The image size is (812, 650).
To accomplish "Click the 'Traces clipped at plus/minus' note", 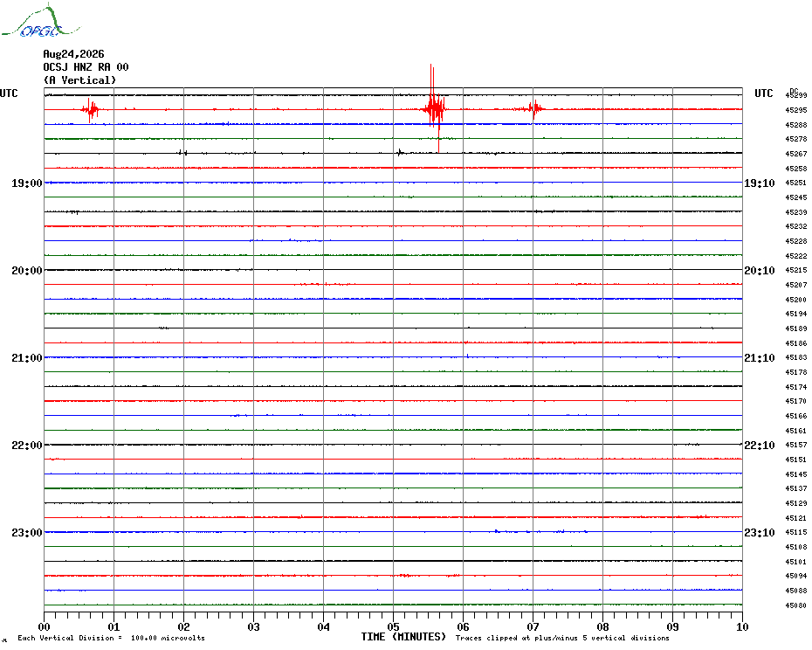I will click(562, 638).
